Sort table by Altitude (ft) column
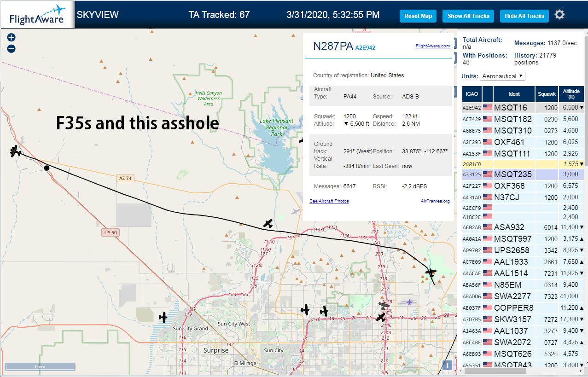This screenshot has width=588, height=377. 571,94
